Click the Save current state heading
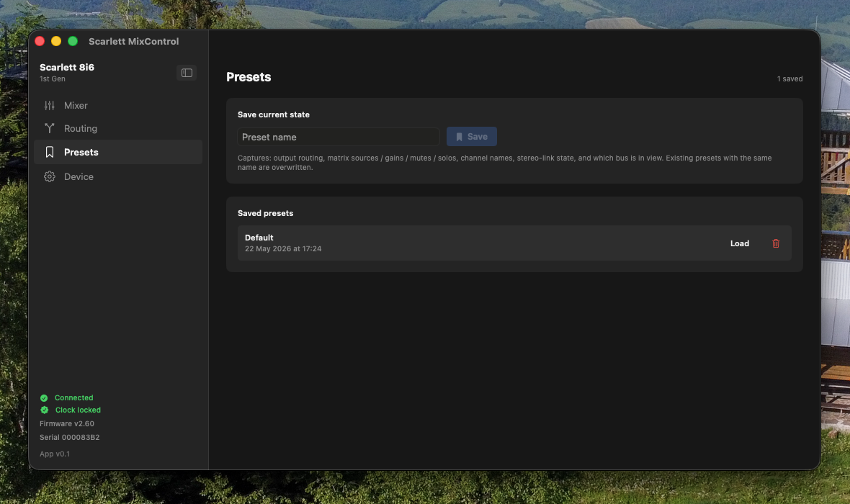Image resolution: width=850 pixels, height=504 pixels. tap(274, 114)
